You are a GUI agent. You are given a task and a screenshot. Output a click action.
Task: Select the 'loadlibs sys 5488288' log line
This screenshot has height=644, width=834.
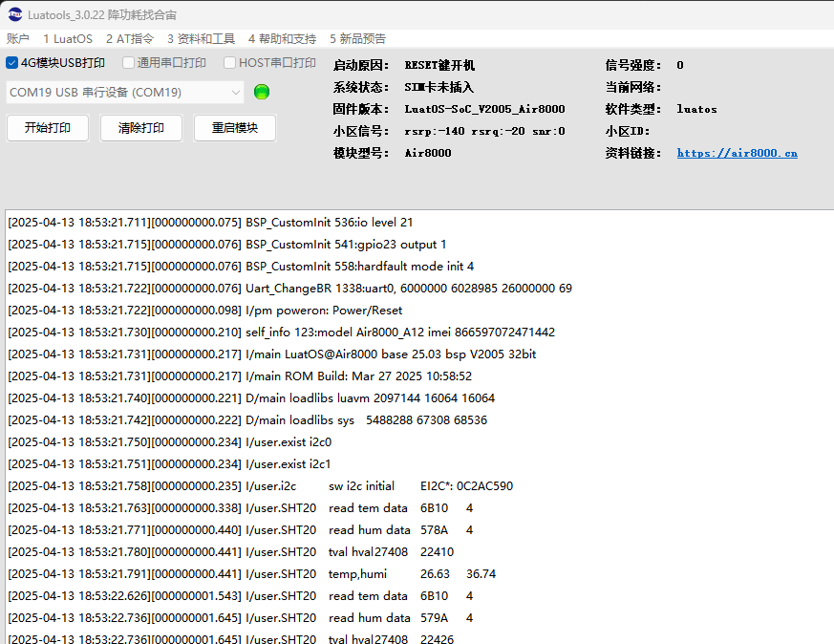click(x=247, y=420)
